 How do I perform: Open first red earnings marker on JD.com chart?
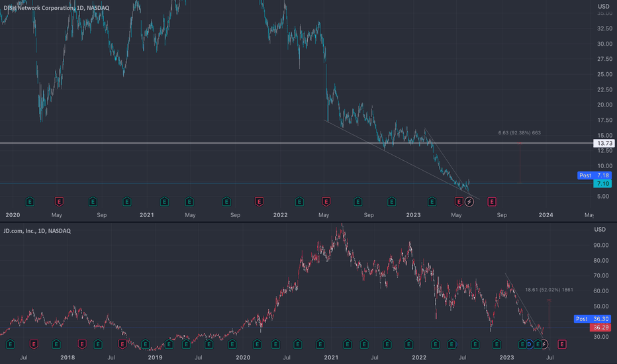34,344
